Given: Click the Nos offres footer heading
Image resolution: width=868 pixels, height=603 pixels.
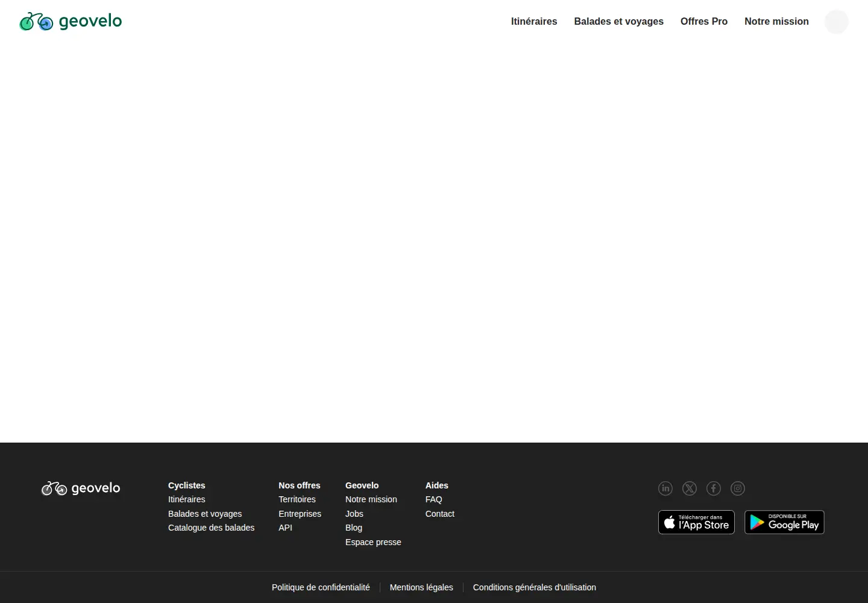Looking at the screenshot, I should coord(300,485).
